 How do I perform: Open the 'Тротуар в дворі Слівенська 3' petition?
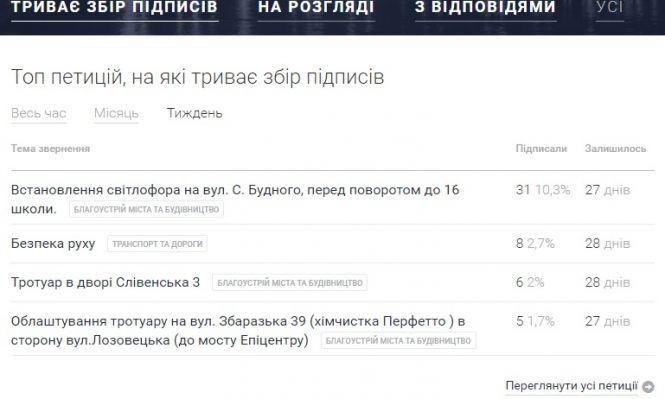tap(105, 282)
